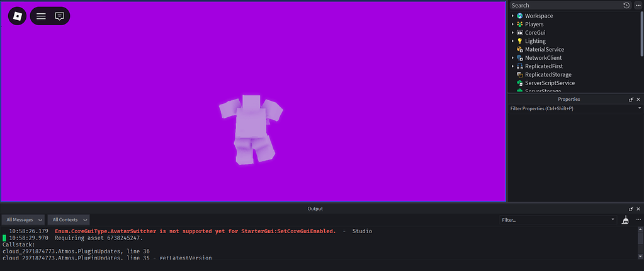This screenshot has height=271, width=644.
Task: Open the Output filter dropdown arrow
Action: click(613, 220)
